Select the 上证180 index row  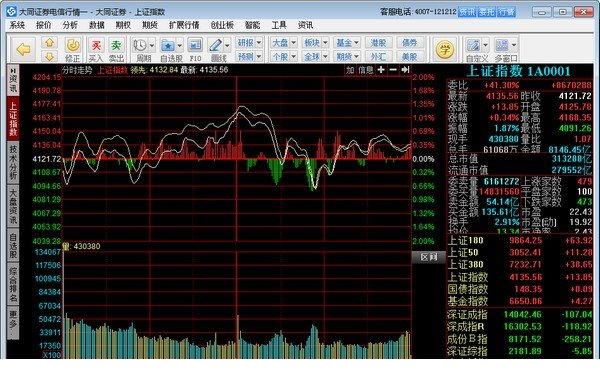pos(520,241)
